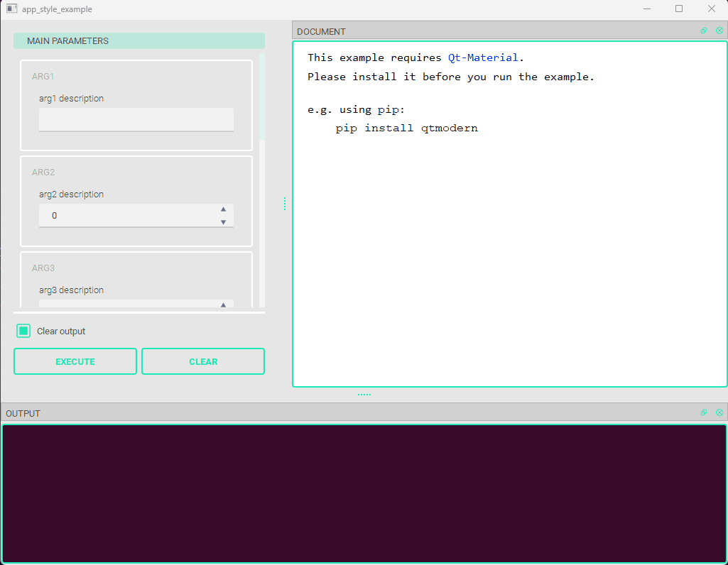Click the ARG3 group title
Screen dimensions: 728x565
tap(43, 268)
